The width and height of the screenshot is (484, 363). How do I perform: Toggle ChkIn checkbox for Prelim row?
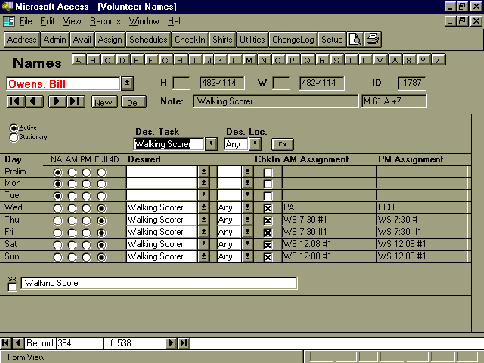coord(268,172)
